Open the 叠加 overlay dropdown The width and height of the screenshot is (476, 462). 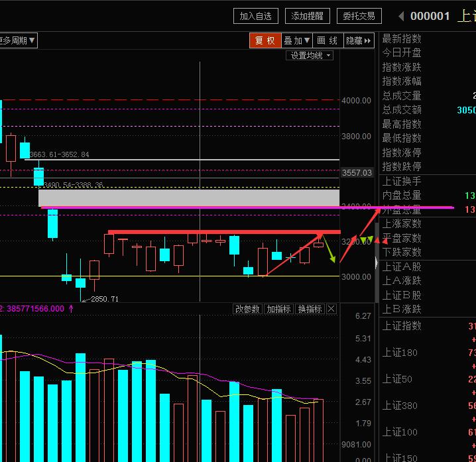click(297, 40)
